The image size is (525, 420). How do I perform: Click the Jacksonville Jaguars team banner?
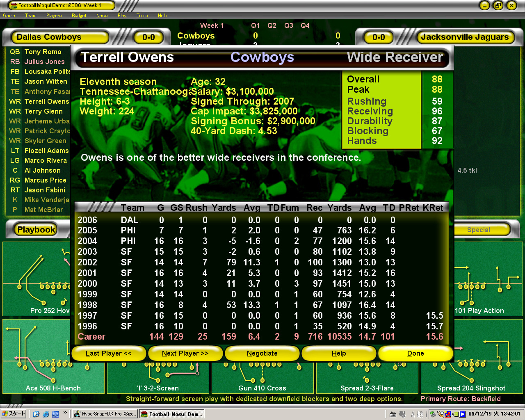465,37
